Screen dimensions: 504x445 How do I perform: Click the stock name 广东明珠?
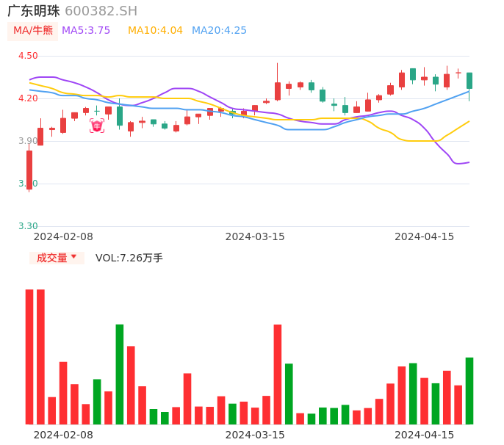[34, 11]
